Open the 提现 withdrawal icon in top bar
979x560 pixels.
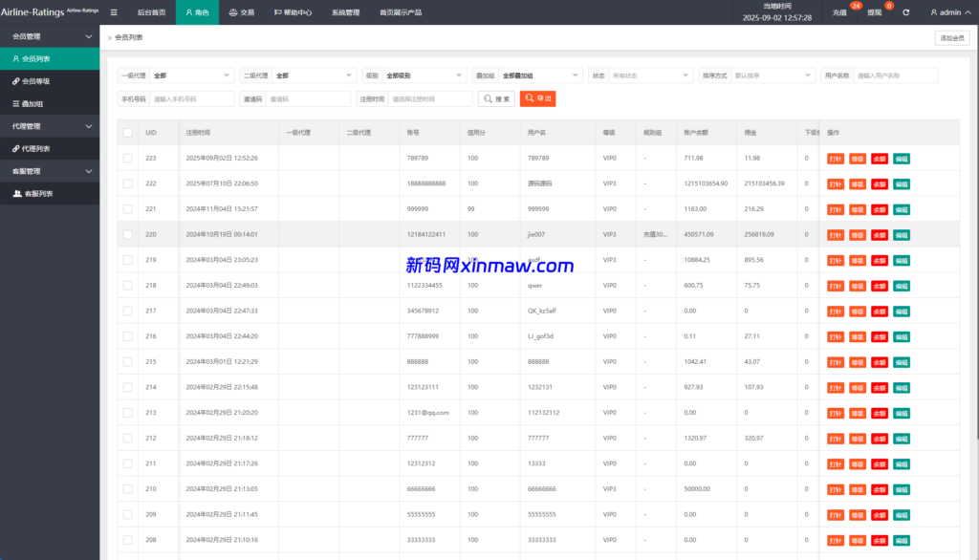click(x=873, y=12)
